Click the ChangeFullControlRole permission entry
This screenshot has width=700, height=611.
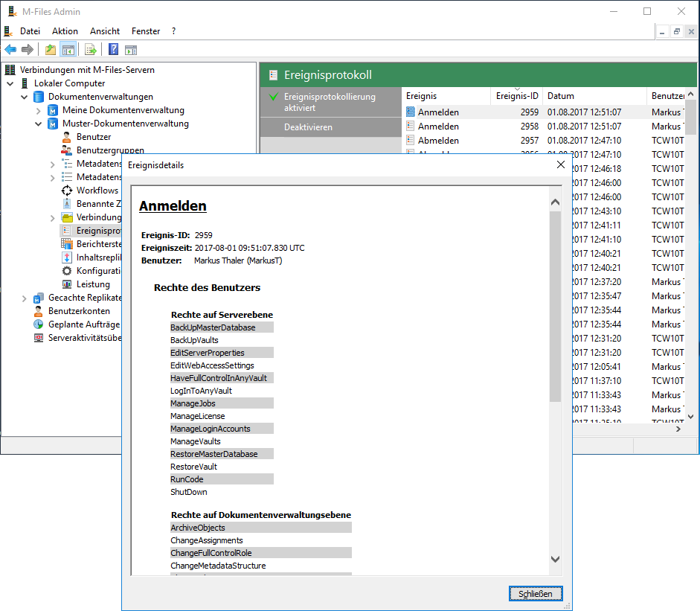[260, 553]
